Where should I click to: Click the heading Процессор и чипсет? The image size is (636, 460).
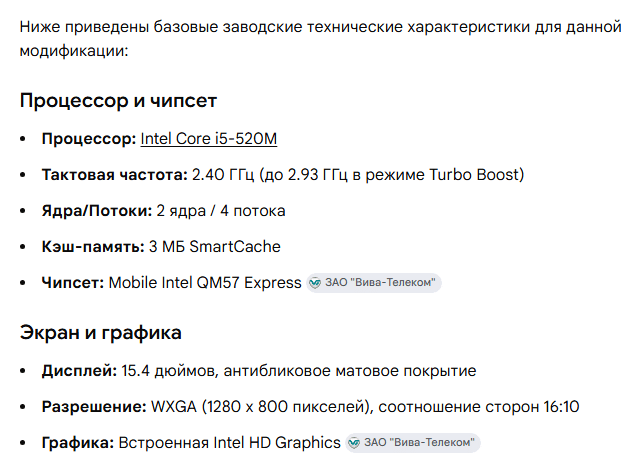(x=118, y=101)
